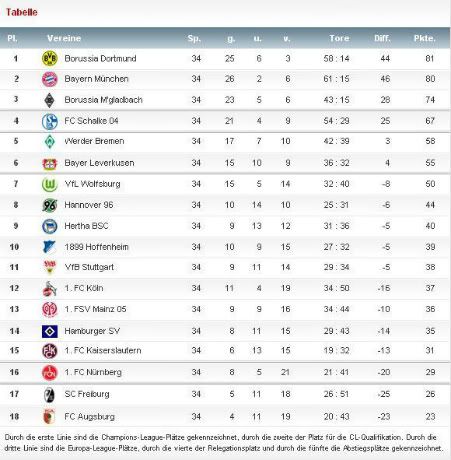Image resolution: width=451 pixels, height=460 pixels.
Task: Select the Hamburger SV flag logo
Action: [50, 331]
